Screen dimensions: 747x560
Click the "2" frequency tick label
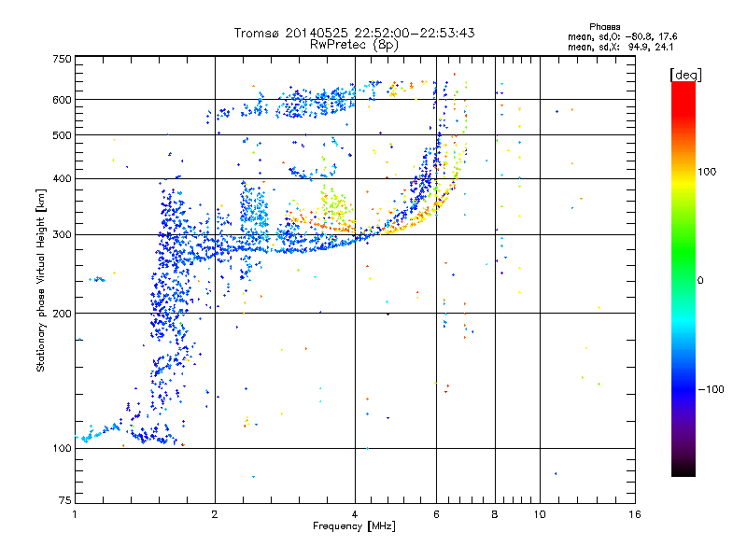pos(215,515)
